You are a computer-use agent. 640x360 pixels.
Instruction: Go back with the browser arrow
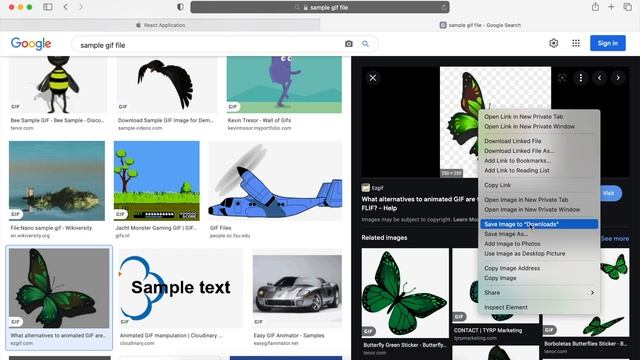[66, 7]
